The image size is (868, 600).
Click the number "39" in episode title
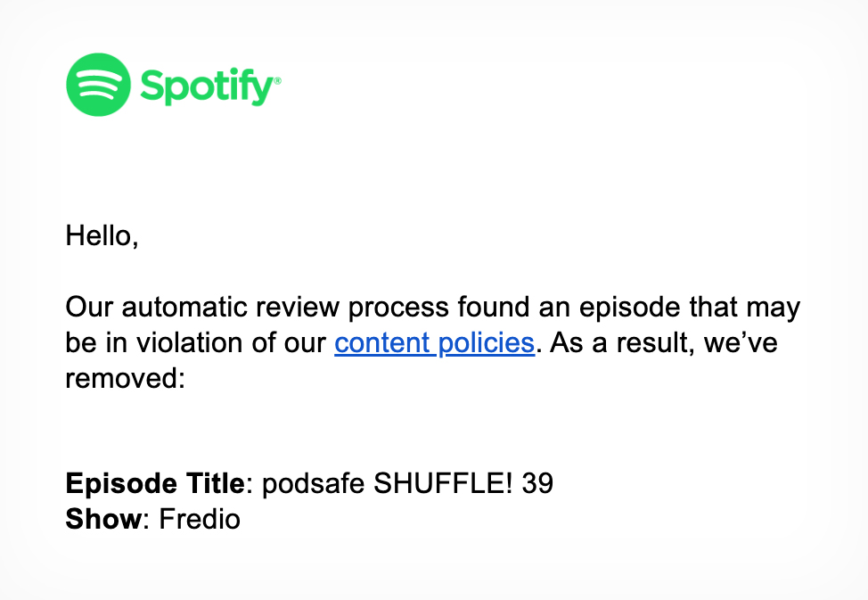pos(537,484)
